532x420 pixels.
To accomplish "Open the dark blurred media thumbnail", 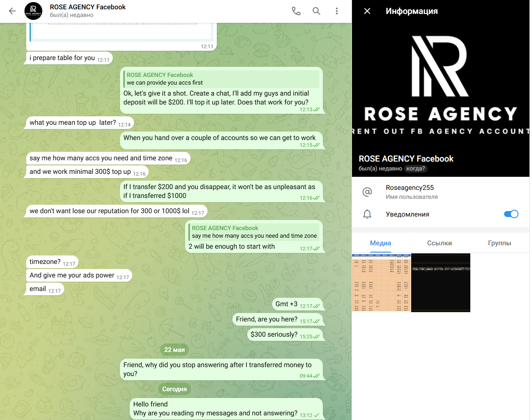I will [441, 283].
